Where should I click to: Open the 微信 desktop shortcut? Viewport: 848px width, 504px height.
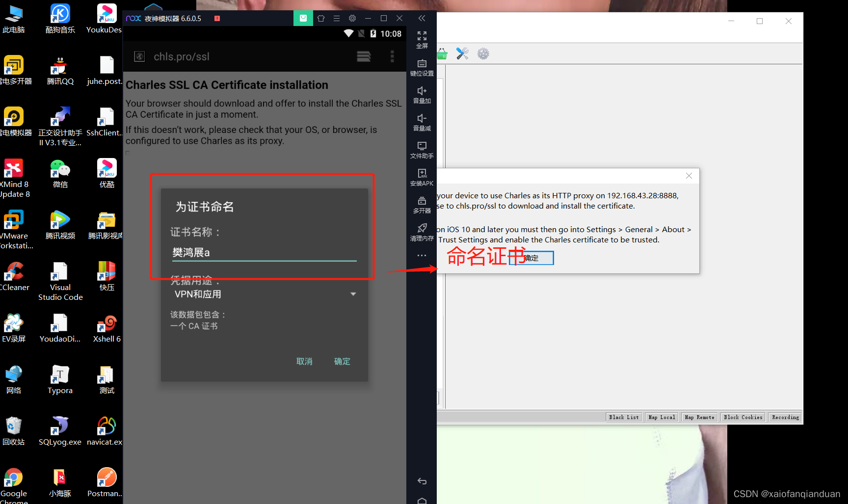click(60, 174)
